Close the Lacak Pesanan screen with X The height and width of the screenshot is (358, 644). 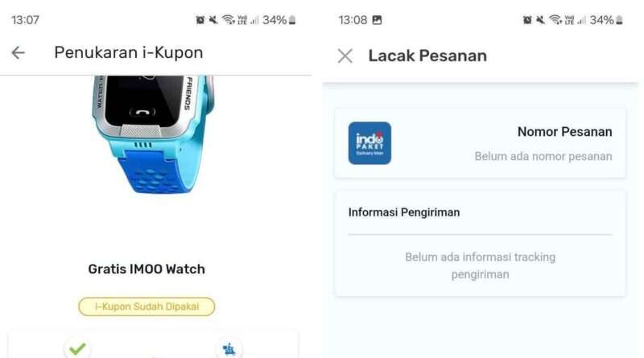pyautogui.click(x=345, y=56)
